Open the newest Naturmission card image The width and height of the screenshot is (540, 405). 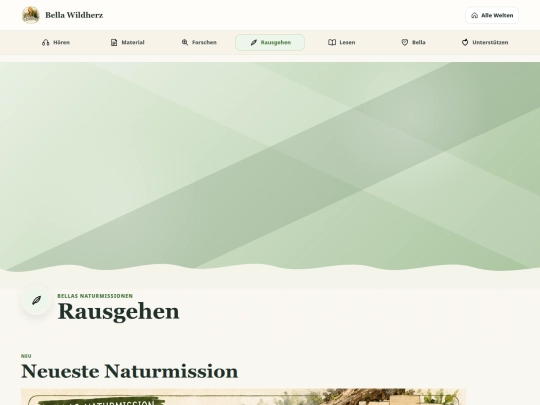pyautogui.click(x=243, y=397)
